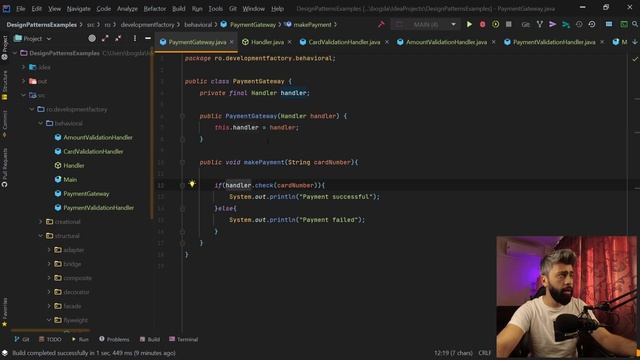The height and width of the screenshot is (360, 640).
Task: Expand the creational package
Action: [41, 222]
